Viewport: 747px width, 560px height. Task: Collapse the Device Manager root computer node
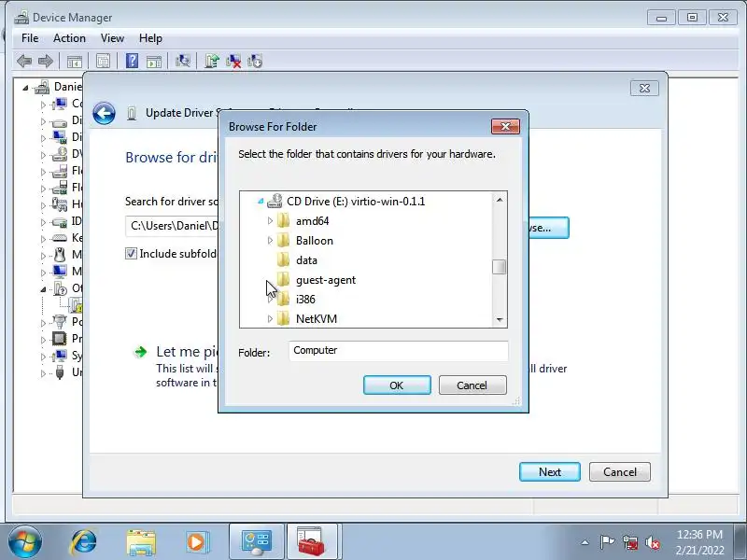coord(26,88)
